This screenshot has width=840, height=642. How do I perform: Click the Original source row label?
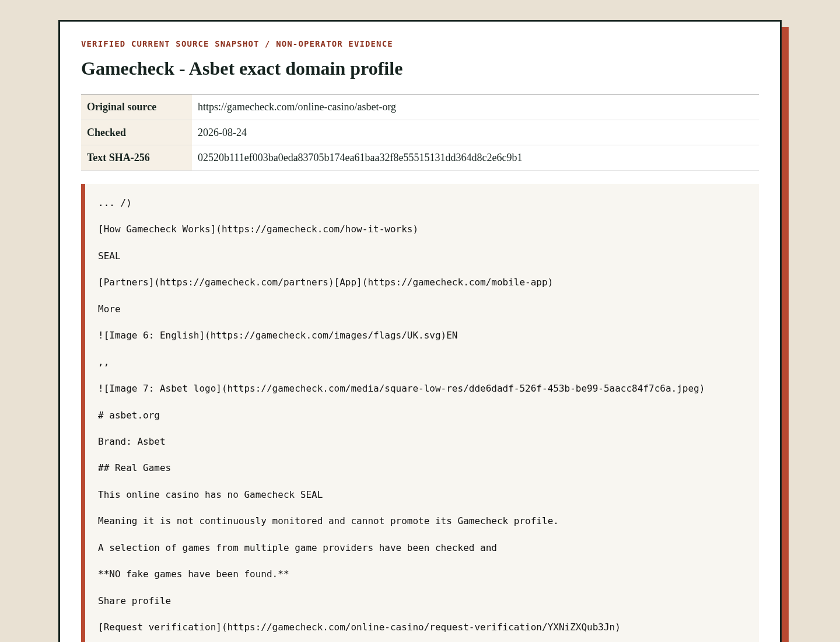(121, 107)
